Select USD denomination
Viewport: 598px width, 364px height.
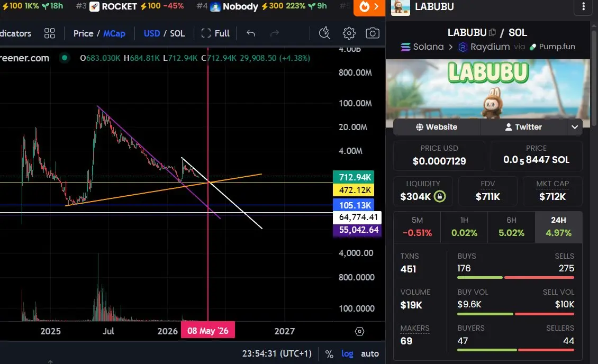click(x=152, y=33)
